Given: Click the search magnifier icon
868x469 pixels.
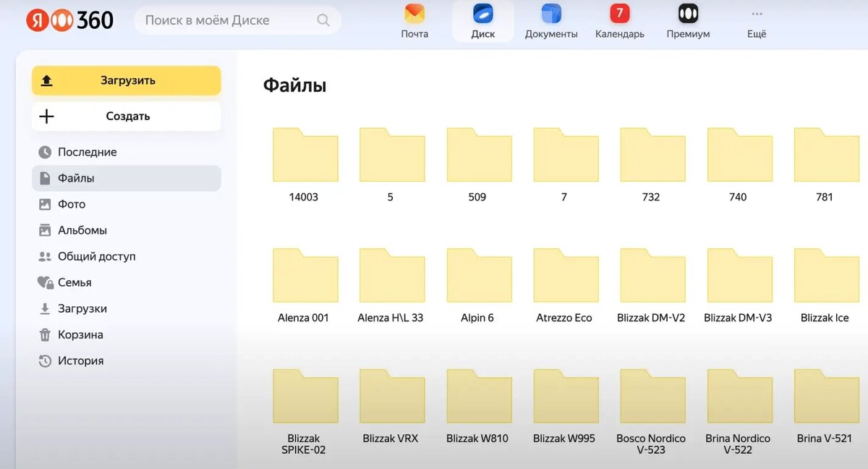Looking at the screenshot, I should point(324,20).
